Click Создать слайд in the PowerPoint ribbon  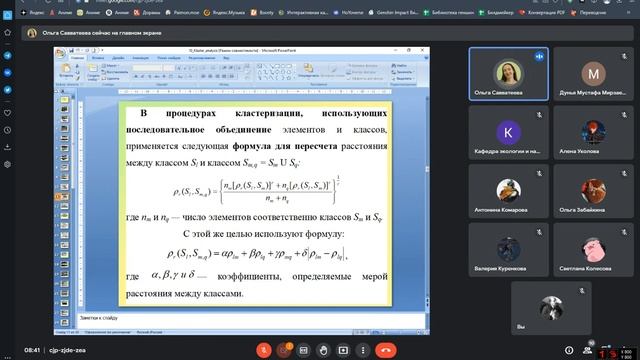[x=93, y=72]
